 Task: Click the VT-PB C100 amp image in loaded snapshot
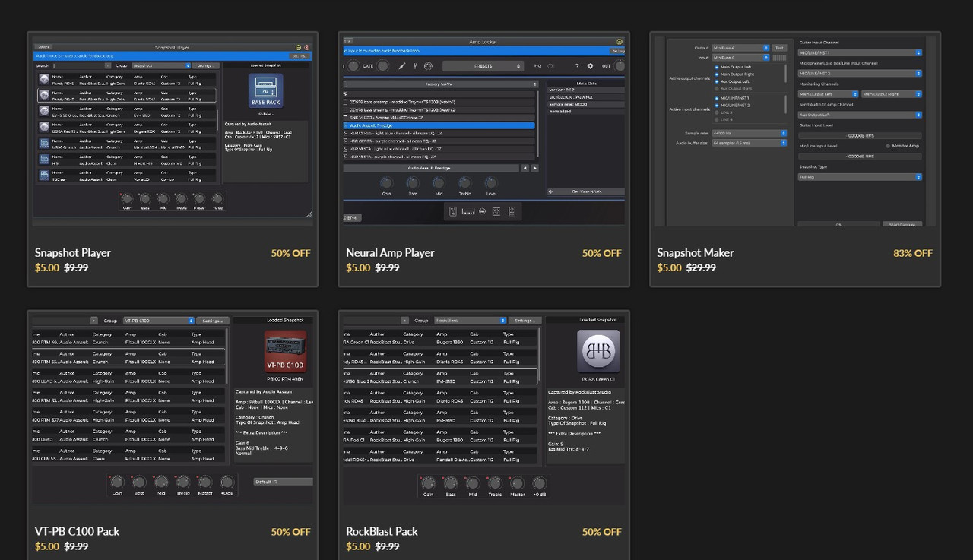285,351
